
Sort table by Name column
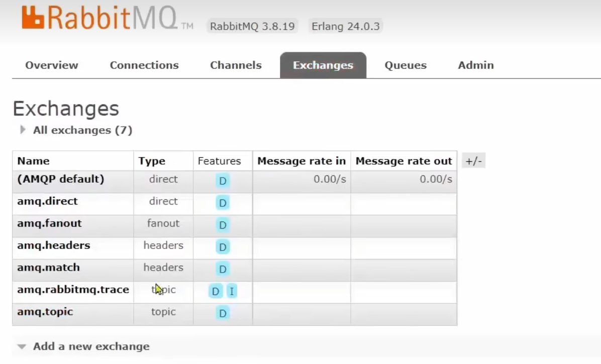pyautogui.click(x=33, y=161)
